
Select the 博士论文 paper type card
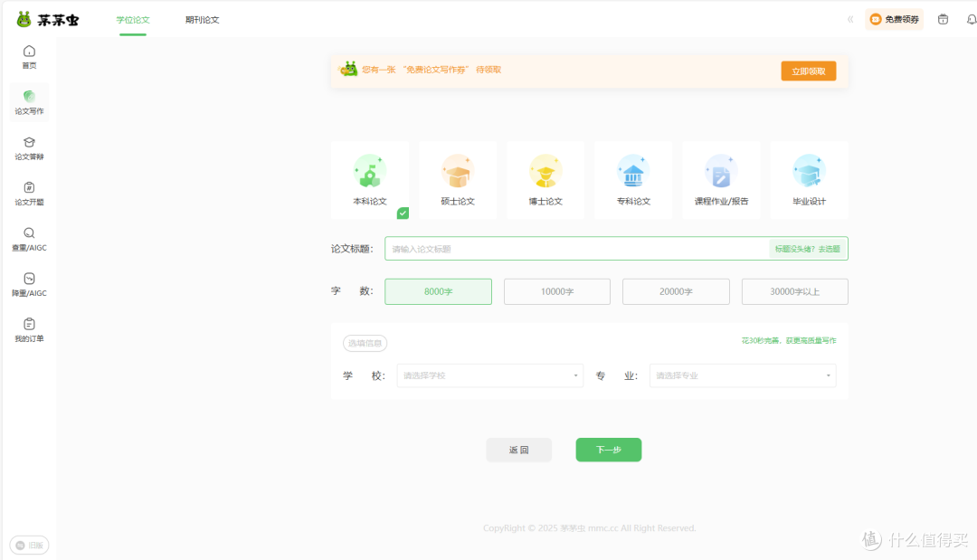pos(545,180)
